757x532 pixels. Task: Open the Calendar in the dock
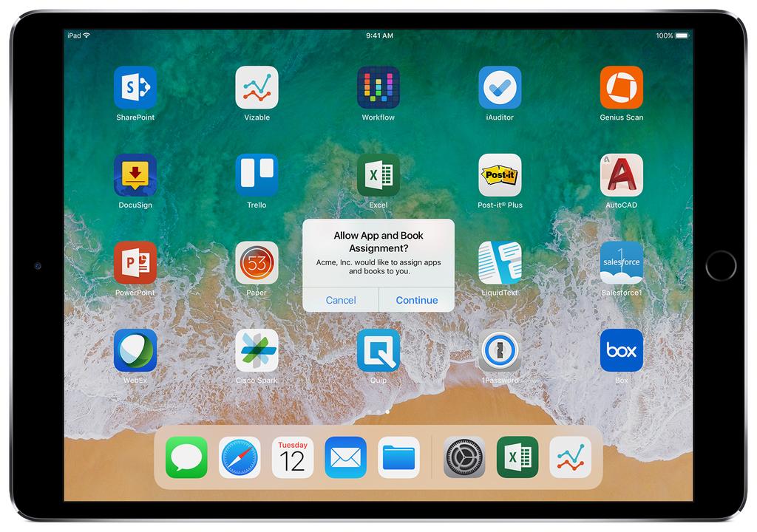click(x=293, y=457)
